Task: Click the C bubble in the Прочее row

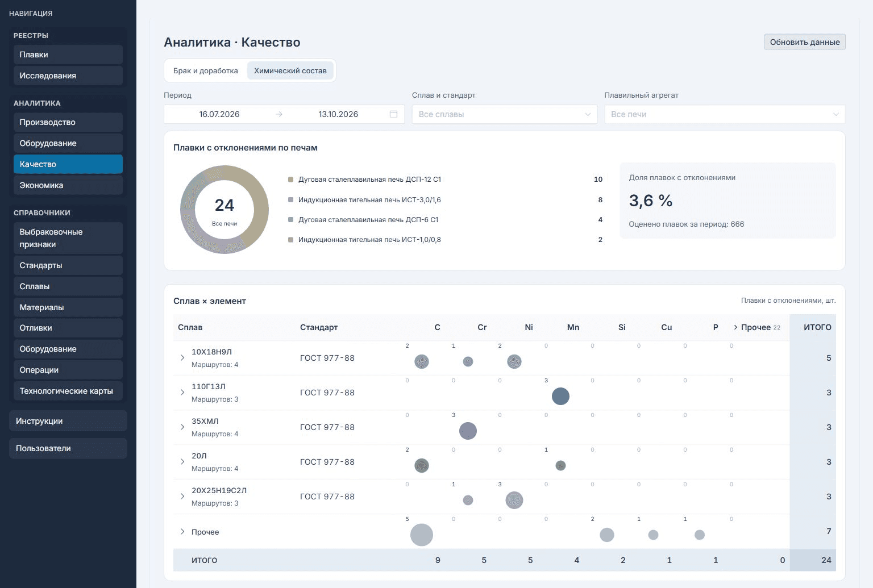Action: point(422,535)
